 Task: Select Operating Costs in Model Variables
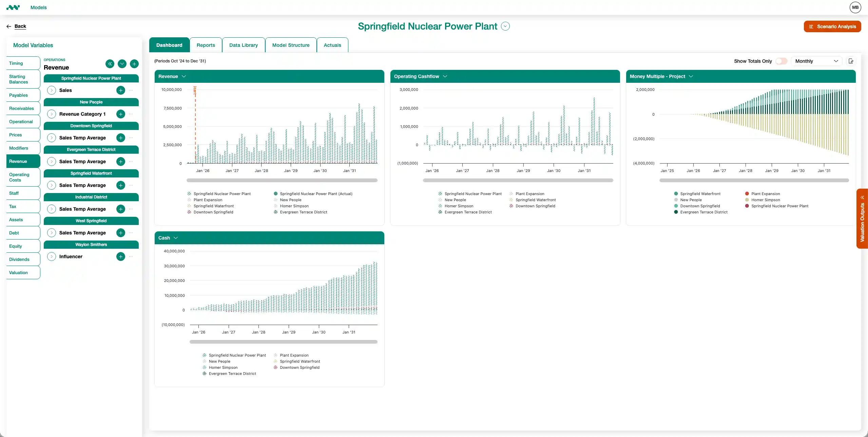(19, 177)
